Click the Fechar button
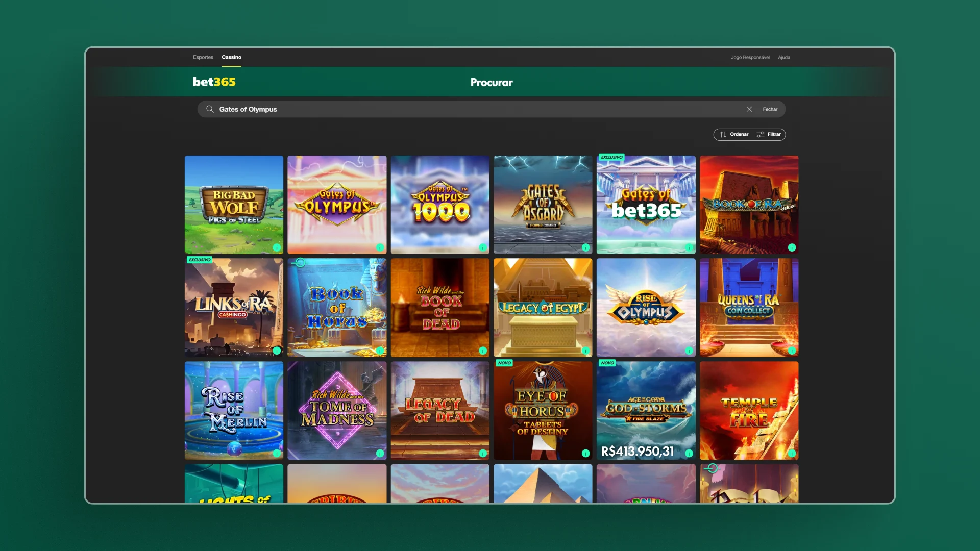 (770, 109)
